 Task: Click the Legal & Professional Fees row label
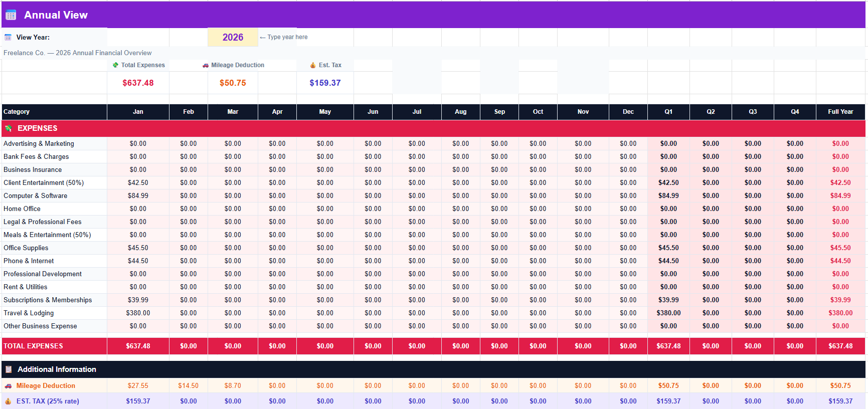[42, 222]
